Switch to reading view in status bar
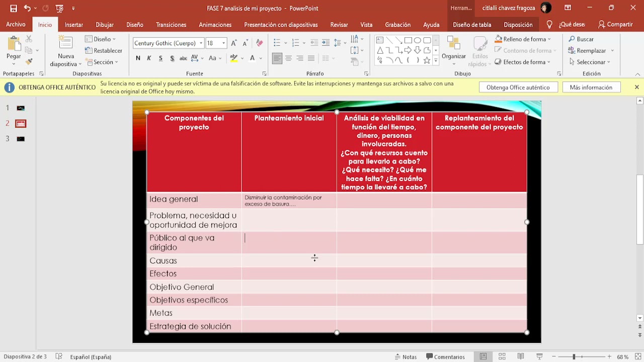644x362 pixels. point(521,356)
